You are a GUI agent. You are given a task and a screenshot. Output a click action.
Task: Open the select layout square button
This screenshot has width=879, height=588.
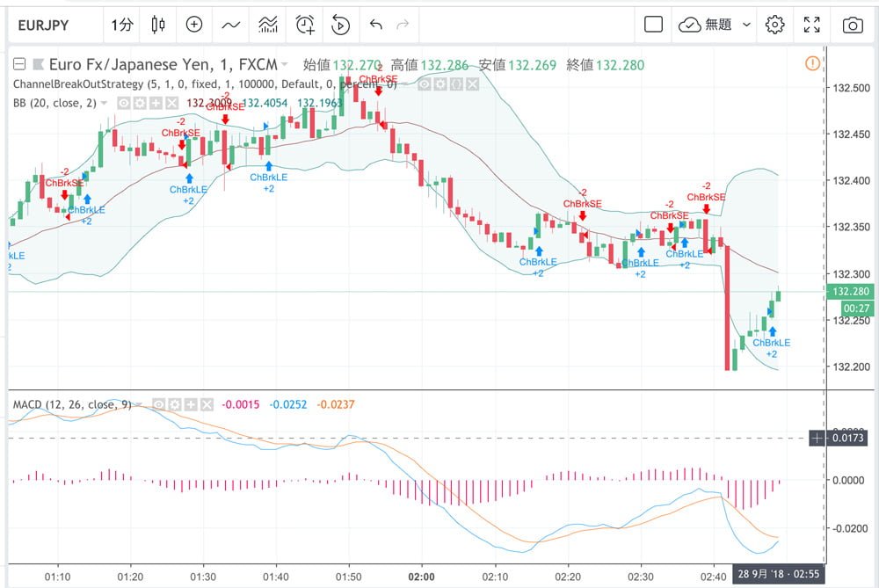pyautogui.click(x=653, y=25)
